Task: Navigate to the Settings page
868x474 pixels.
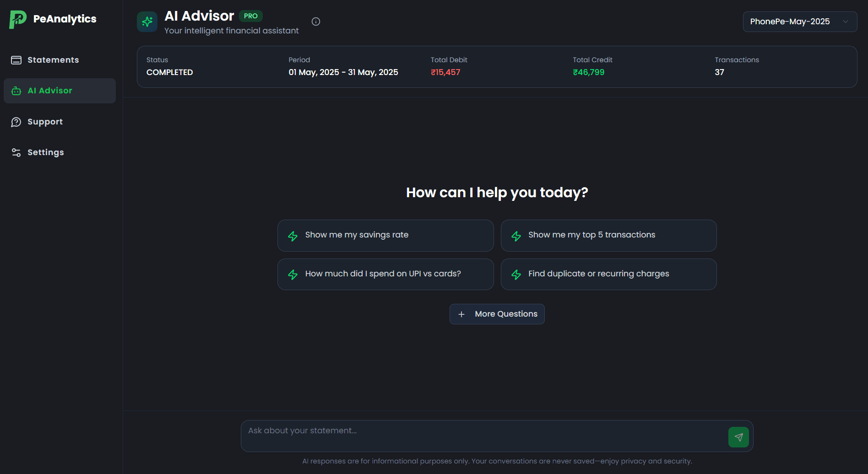Action: click(45, 152)
